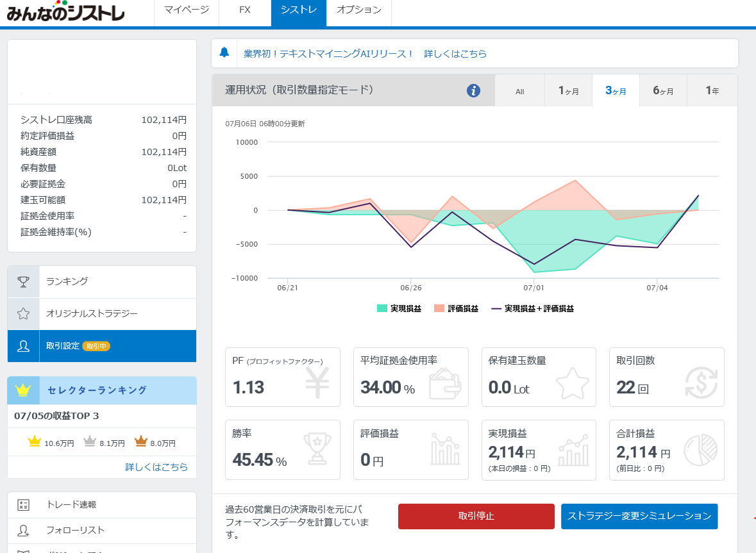756x553 pixels.
Task: Show the All period chart
Action: pyautogui.click(x=519, y=91)
